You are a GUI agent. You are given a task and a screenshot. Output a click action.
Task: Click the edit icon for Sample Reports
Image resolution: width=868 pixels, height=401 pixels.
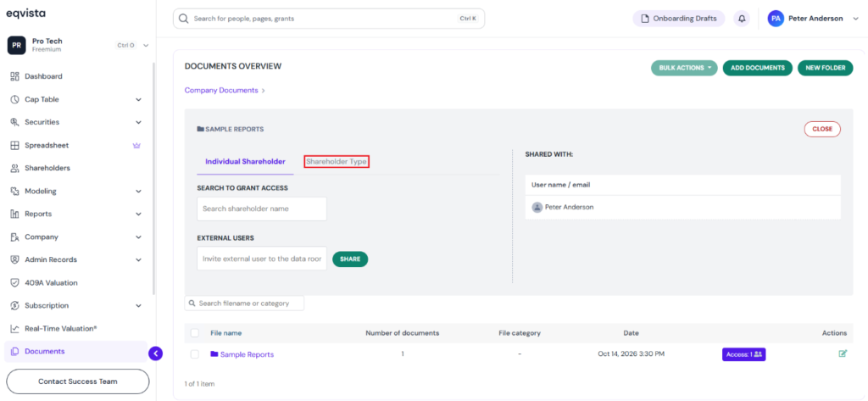(843, 354)
